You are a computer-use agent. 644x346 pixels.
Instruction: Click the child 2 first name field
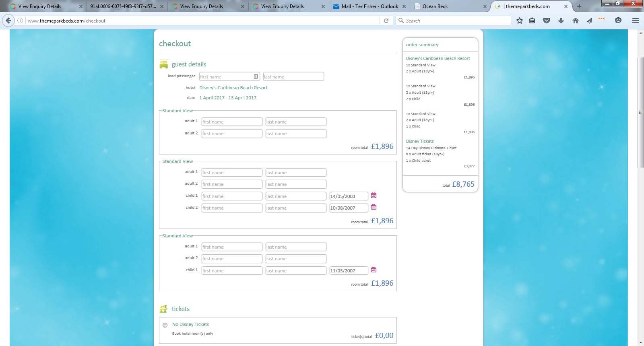(232, 208)
